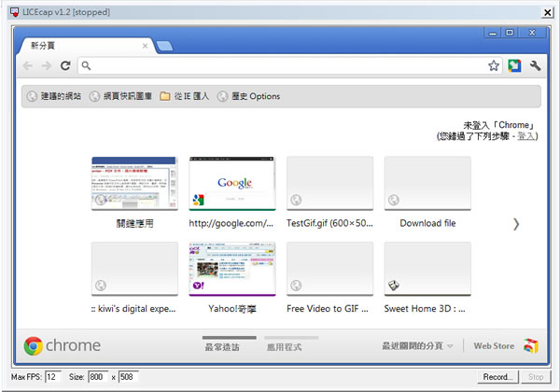560x392 pixels.
Task: Switch to the 應用程式 section
Action: pos(290,346)
